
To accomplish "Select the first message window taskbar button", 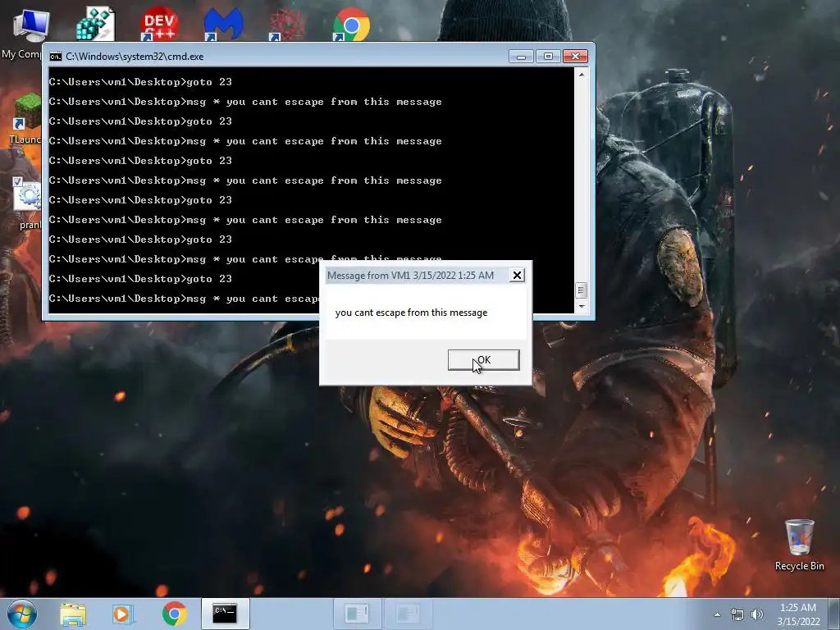I will [x=357, y=614].
